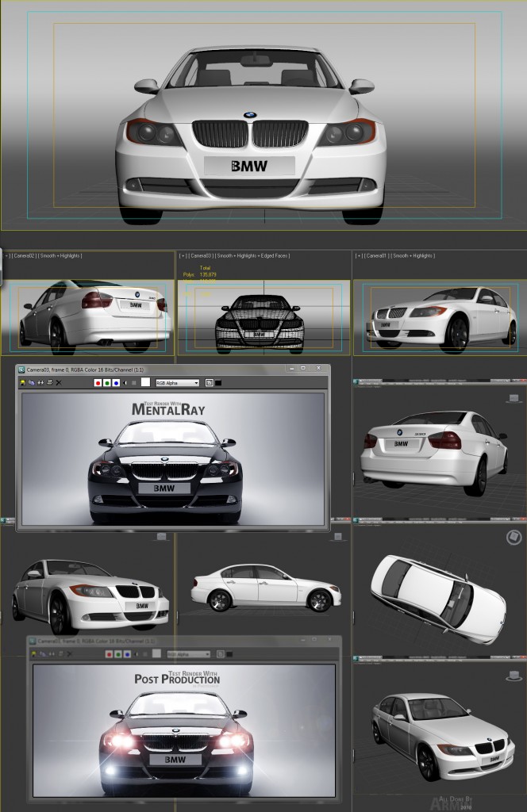Save image in the Post Production render window

tap(33, 654)
